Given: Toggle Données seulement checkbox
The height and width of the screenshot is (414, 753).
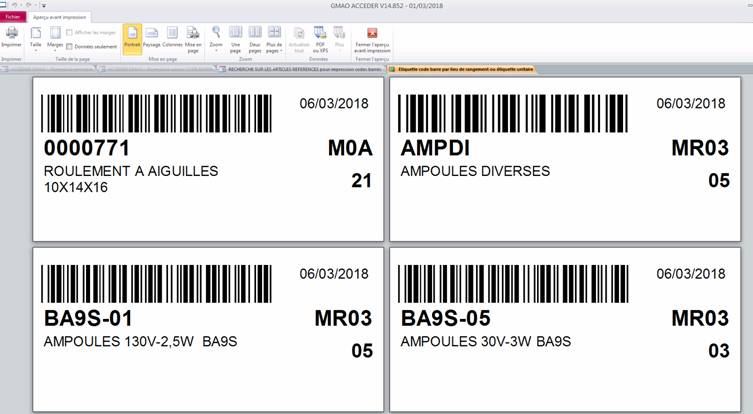Looking at the screenshot, I should point(69,47).
